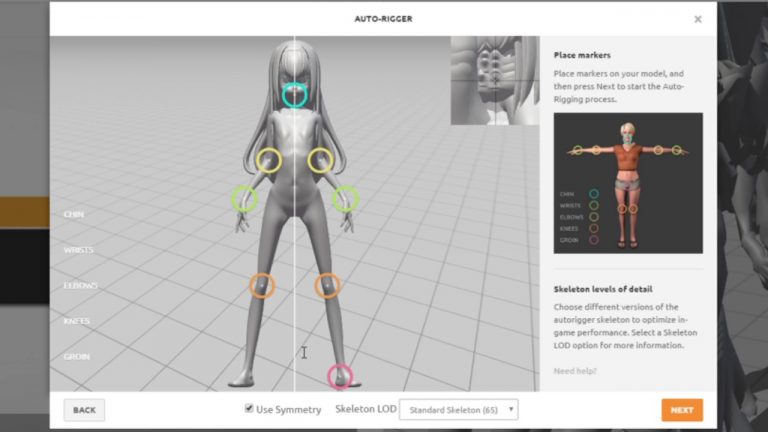This screenshot has width=768, height=432.
Task: Open the Skeleton LOD dropdown
Action: 458,409
